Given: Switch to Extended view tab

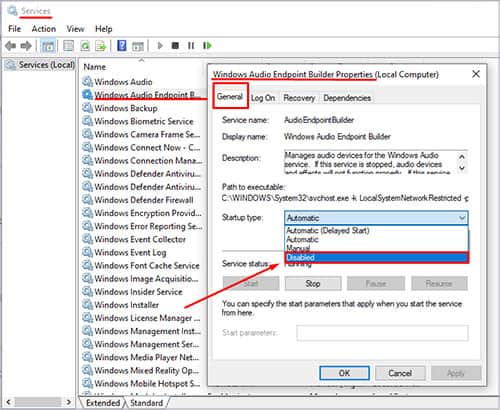Looking at the screenshot, I should coord(103,403).
